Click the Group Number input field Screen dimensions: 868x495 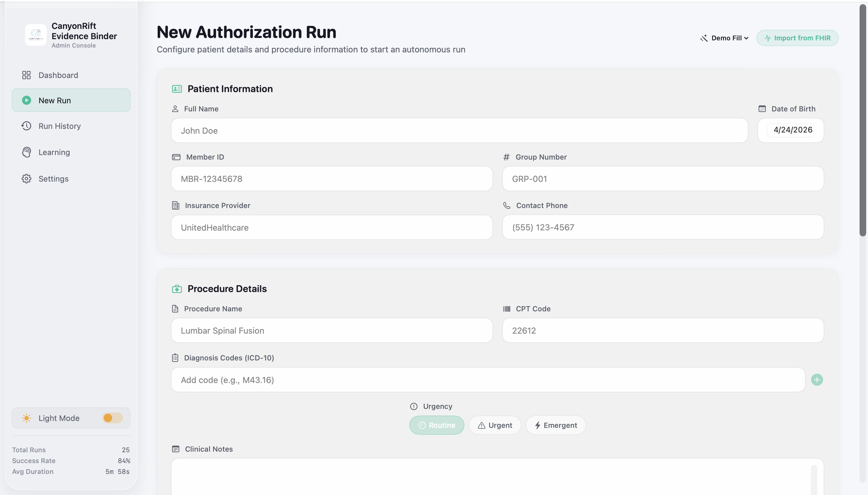[663, 179]
